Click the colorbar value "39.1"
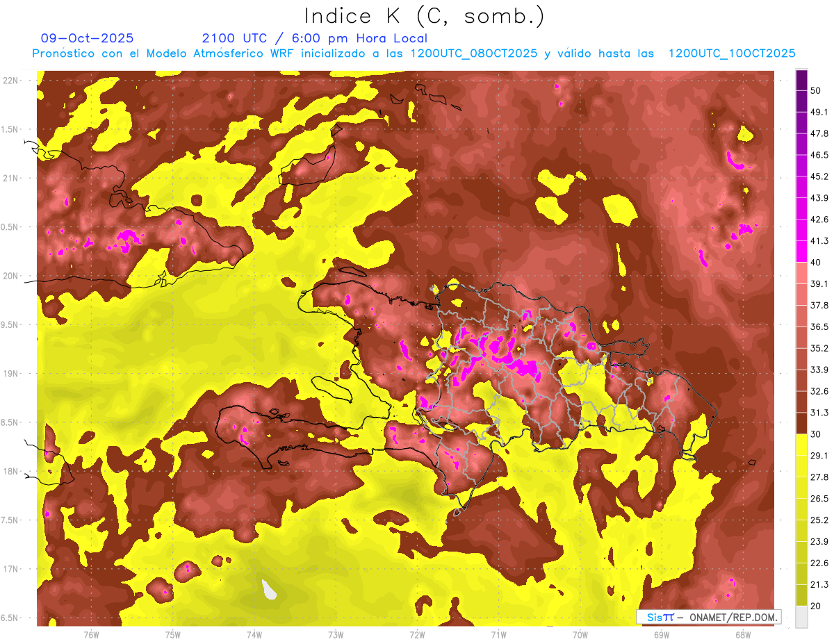 click(x=819, y=283)
